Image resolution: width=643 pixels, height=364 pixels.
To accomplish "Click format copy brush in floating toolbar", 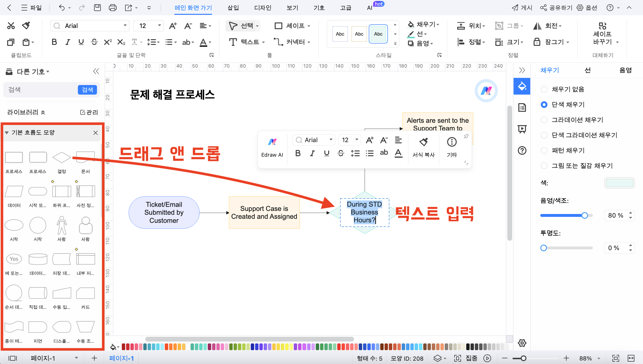I will [x=423, y=148].
